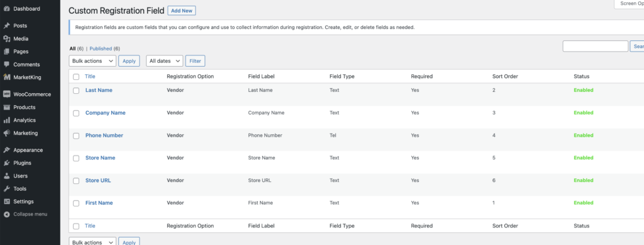Screen dimensions: 644x245
Task: Open the Store URL field link
Action: coord(98,181)
